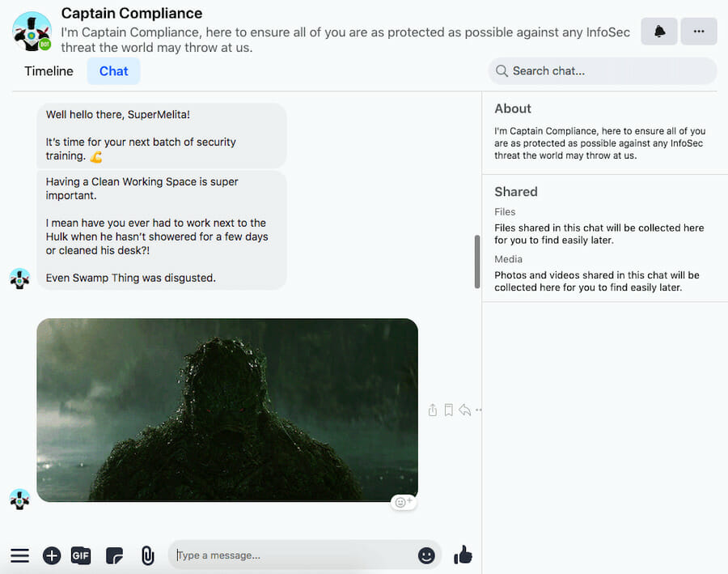Open the emoji picker in message box
728x574 pixels.
[426, 555]
